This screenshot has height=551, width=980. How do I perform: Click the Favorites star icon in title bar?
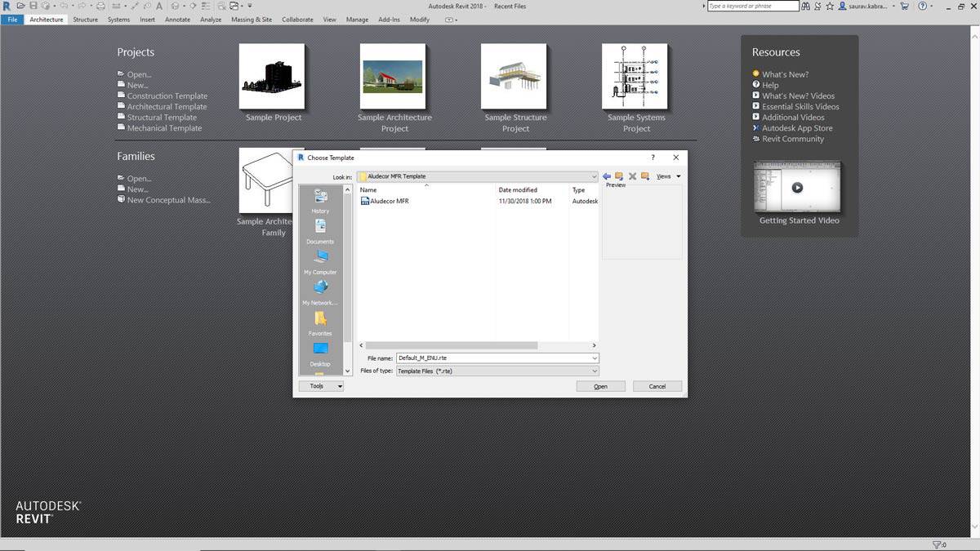(x=831, y=6)
